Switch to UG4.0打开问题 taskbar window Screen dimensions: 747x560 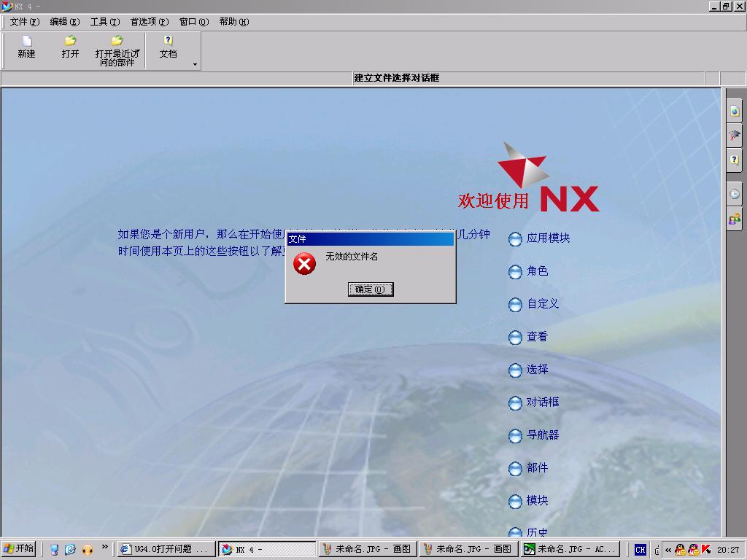point(166,549)
